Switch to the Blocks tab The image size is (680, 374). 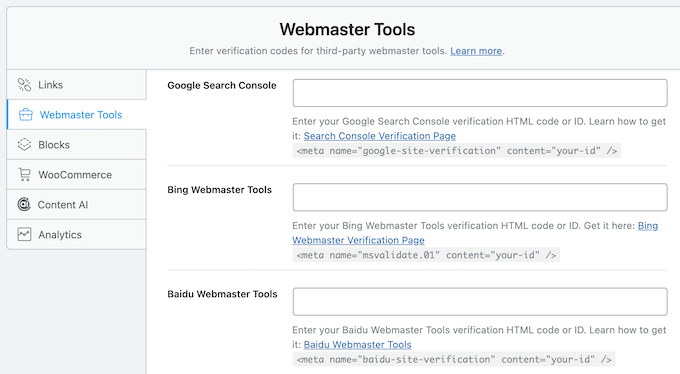click(76, 144)
